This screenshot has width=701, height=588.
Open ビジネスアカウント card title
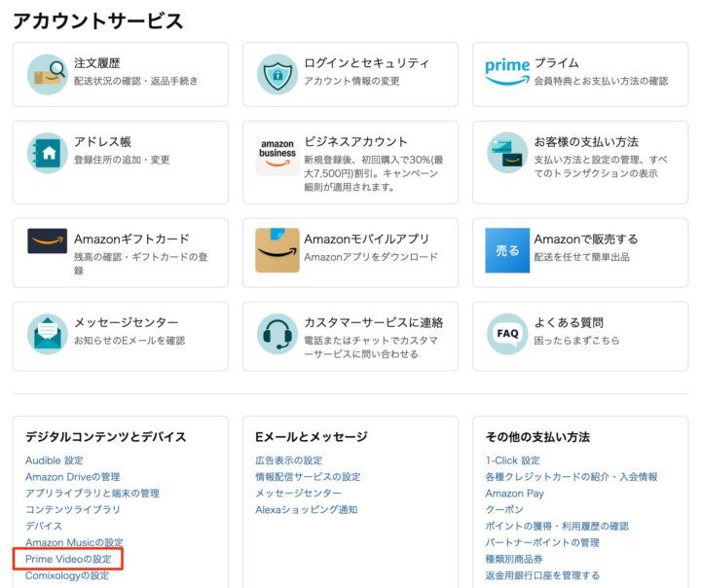(x=356, y=142)
